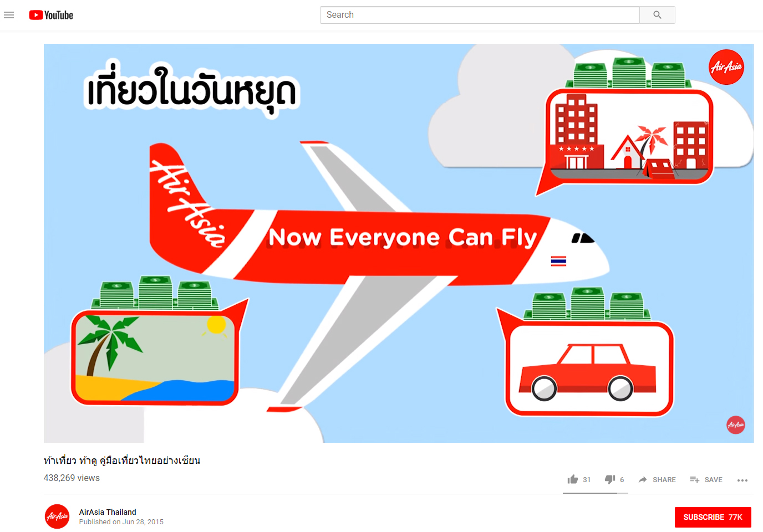
Task: Click the AirAsia logo card at video top
Action: [x=726, y=67]
